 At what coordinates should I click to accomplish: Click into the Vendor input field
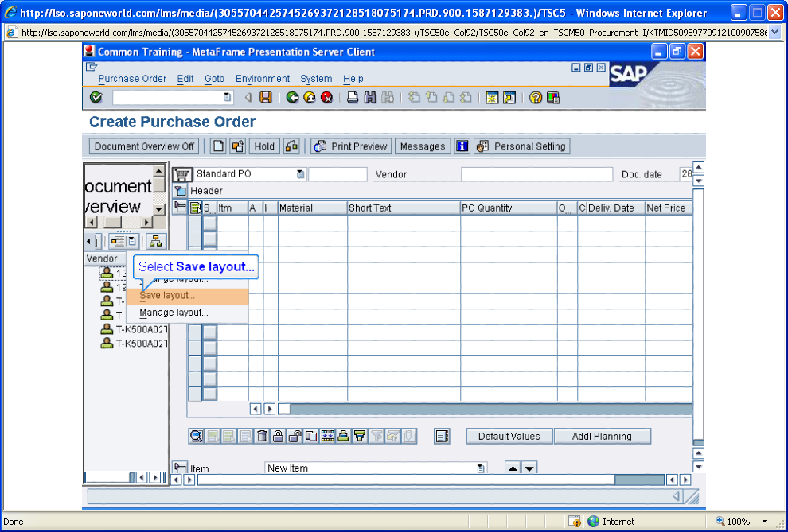pyautogui.click(x=536, y=174)
